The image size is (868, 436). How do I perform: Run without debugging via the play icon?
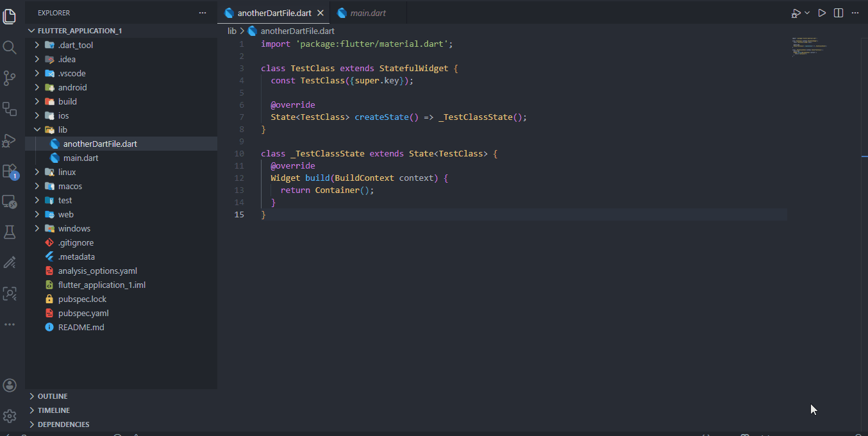click(822, 12)
